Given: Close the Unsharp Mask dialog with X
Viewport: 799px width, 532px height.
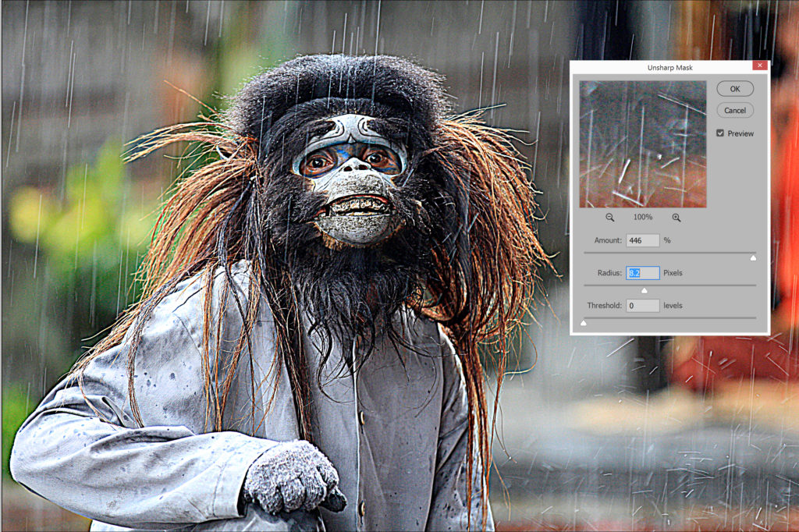Looking at the screenshot, I should click(x=758, y=68).
